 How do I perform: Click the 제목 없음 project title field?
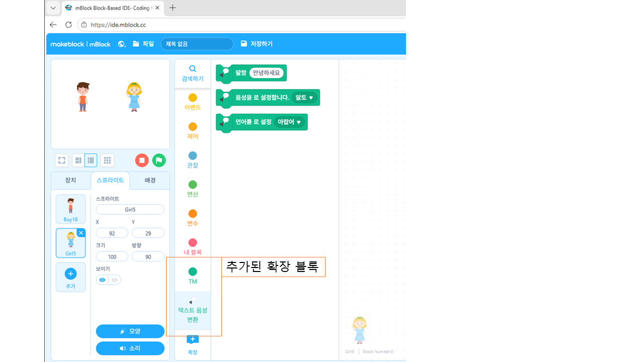pos(197,44)
